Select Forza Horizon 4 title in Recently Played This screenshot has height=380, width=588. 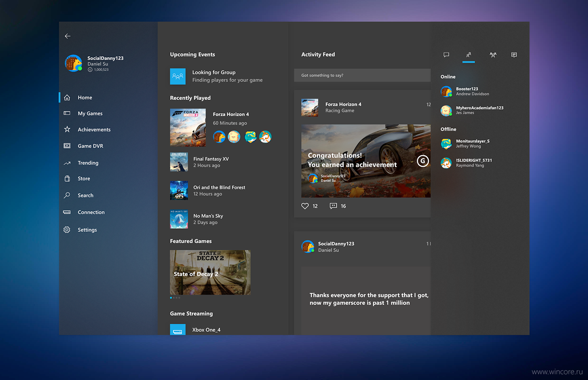[231, 114]
